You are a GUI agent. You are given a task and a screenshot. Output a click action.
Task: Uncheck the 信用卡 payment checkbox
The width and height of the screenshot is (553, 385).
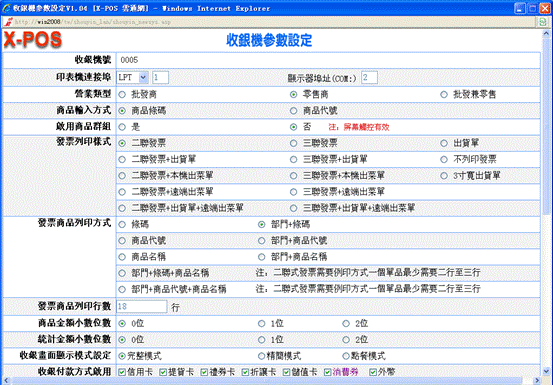click(x=122, y=372)
